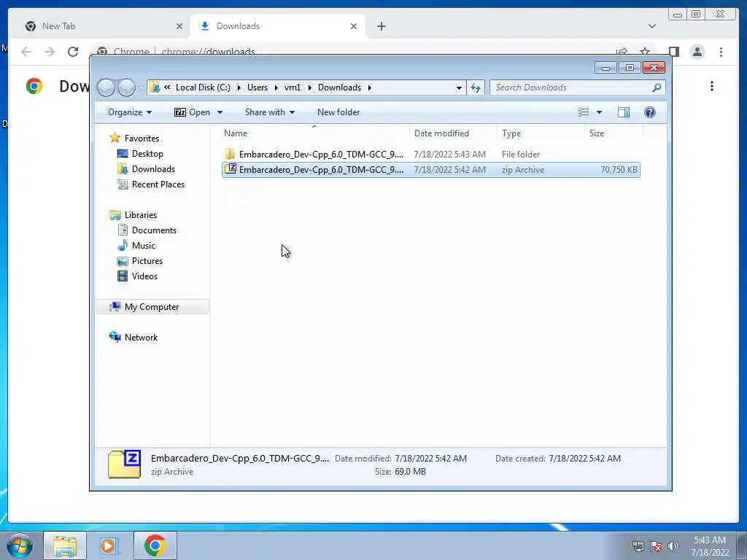The image size is (747, 560).
Task: Expand arrow after Downloads in address path
Action: (370, 87)
